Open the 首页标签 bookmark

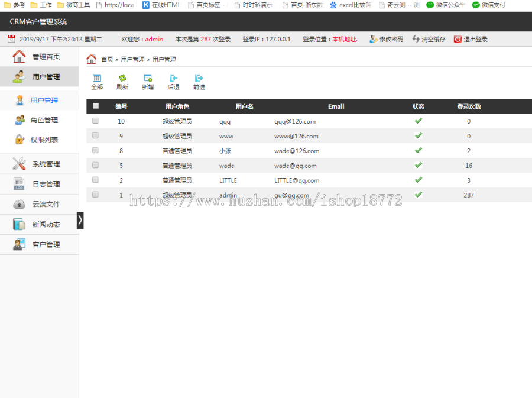[206, 5]
